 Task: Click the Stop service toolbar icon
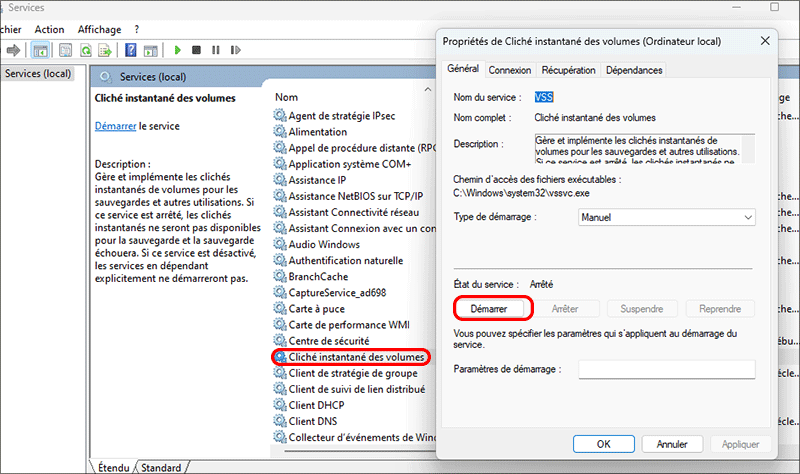[x=196, y=50]
